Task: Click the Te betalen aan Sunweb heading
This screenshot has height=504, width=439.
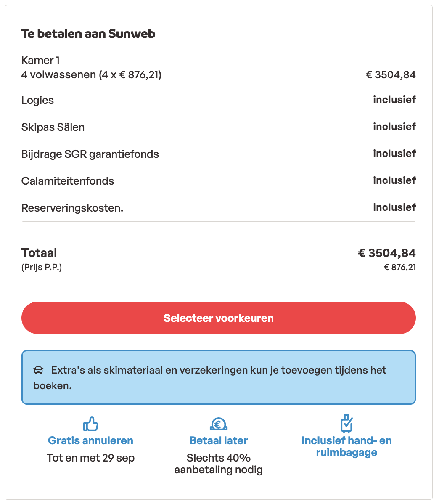Action: pyautogui.click(x=88, y=34)
